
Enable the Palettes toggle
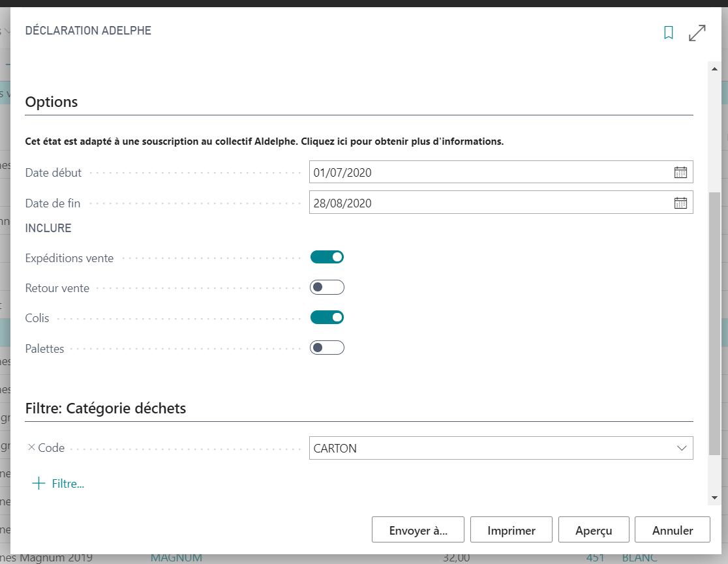(327, 348)
